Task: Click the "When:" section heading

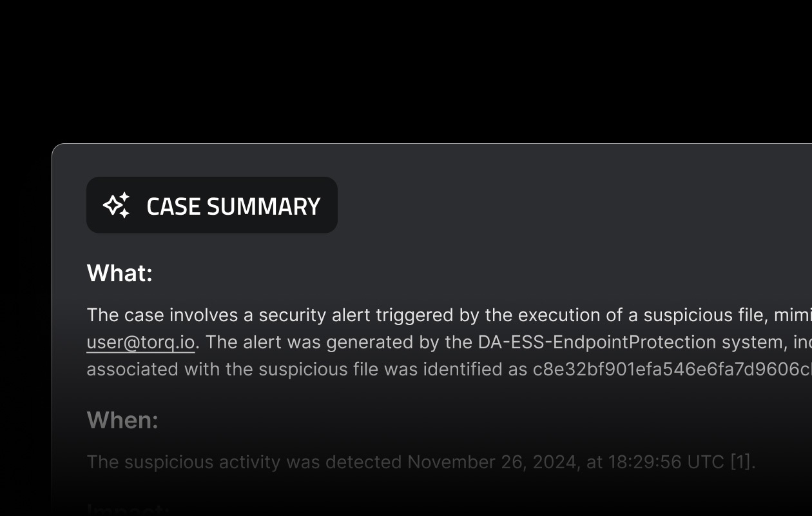Action: 122,420
